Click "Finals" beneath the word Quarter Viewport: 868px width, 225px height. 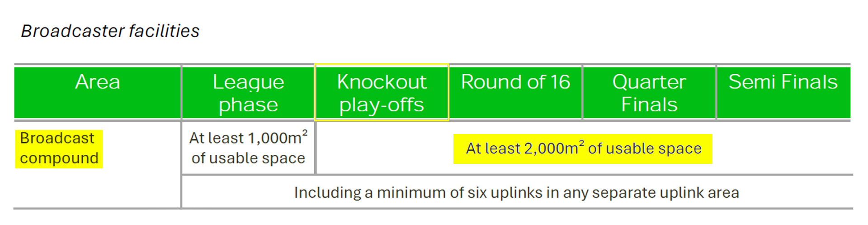[649, 105]
